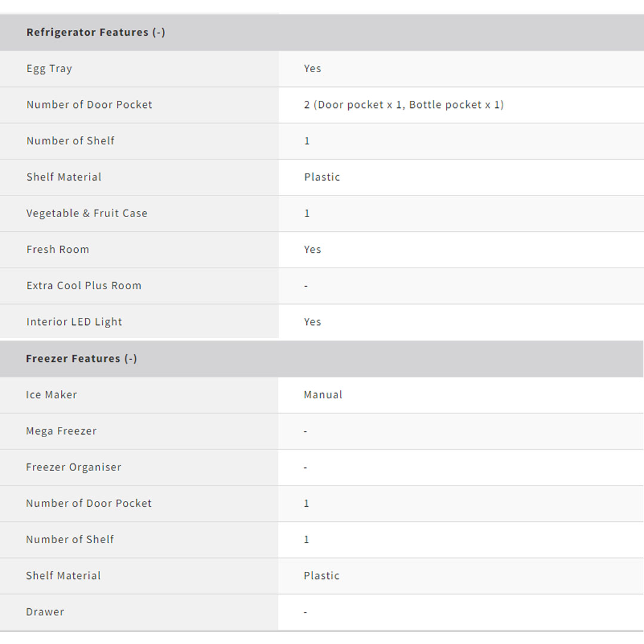The width and height of the screenshot is (644, 644).
Task: Click the freezer Number of Shelf label
Action: (70, 540)
